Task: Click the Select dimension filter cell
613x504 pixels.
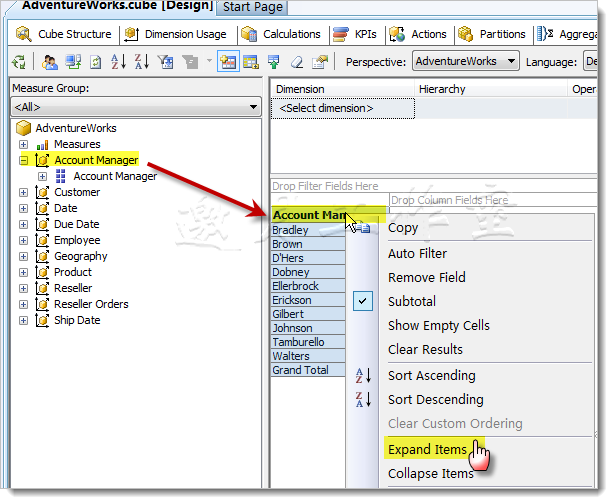Action: (x=342, y=108)
